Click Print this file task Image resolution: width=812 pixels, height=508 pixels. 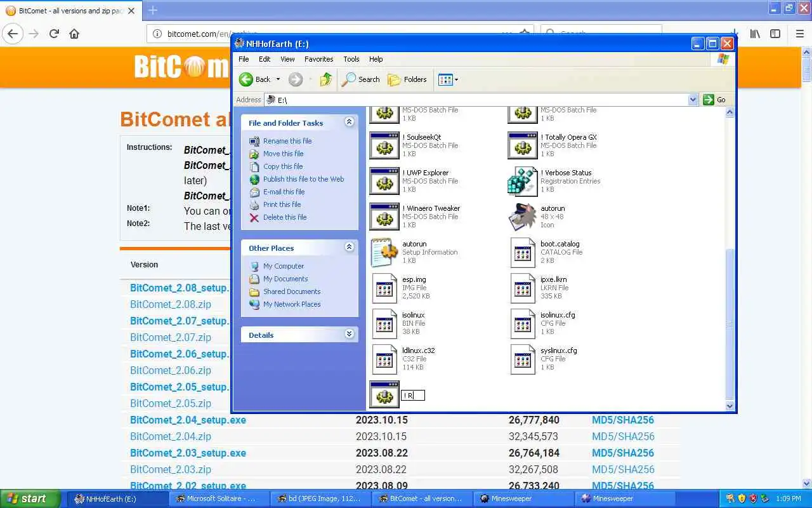[282, 204]
